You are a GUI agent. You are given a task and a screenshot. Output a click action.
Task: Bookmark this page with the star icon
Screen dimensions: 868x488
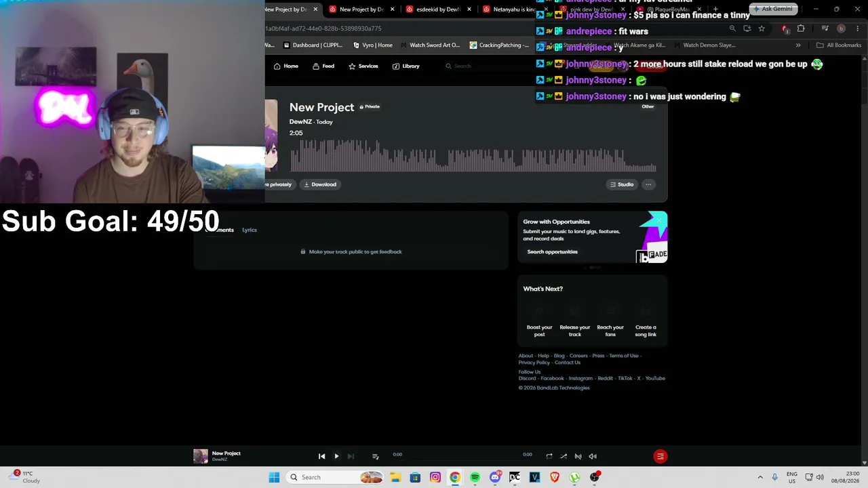[762, 28]
